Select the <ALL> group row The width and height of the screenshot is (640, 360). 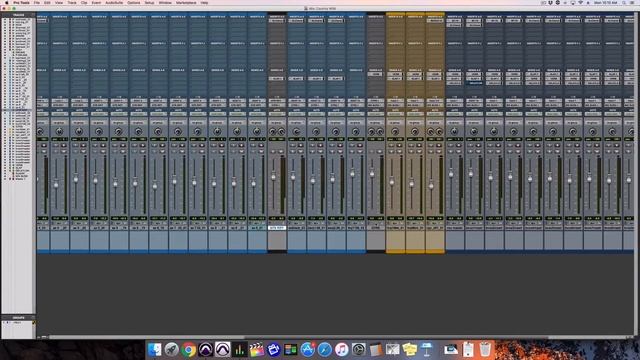[18, 322]
